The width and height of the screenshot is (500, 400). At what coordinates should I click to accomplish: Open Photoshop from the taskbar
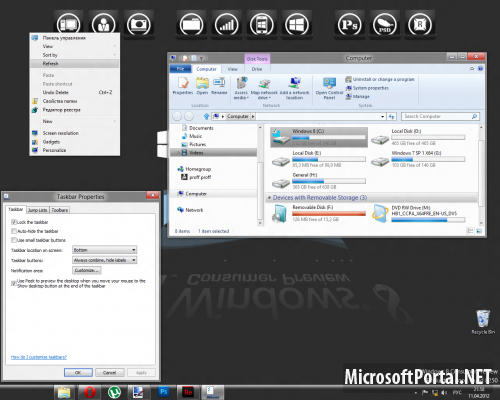pyautogui.click(x=163, y=392)
